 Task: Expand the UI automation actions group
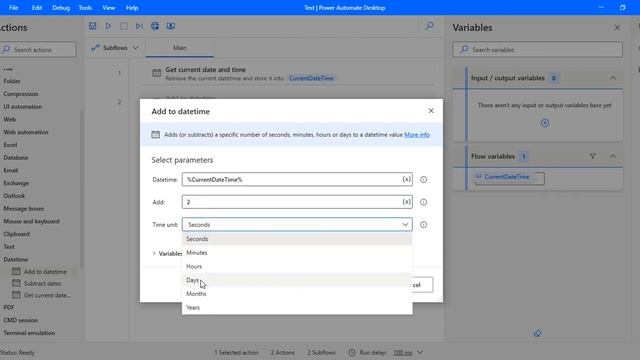coord(22,107)
